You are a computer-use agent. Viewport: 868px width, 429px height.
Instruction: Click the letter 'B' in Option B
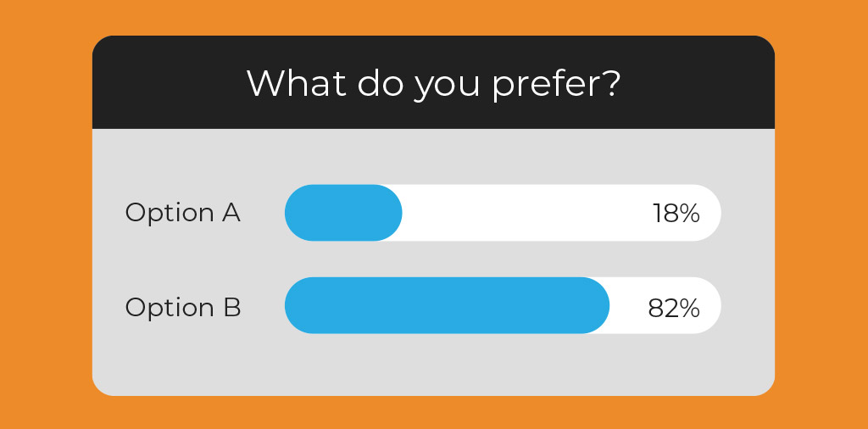[x=232, y=307]
